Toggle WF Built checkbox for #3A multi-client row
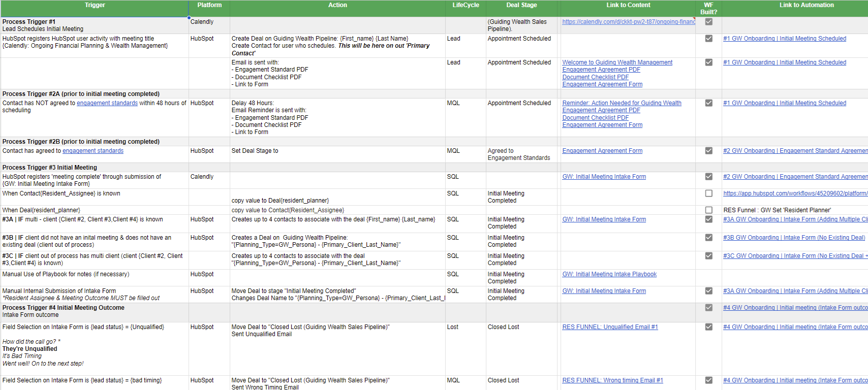 708,219
